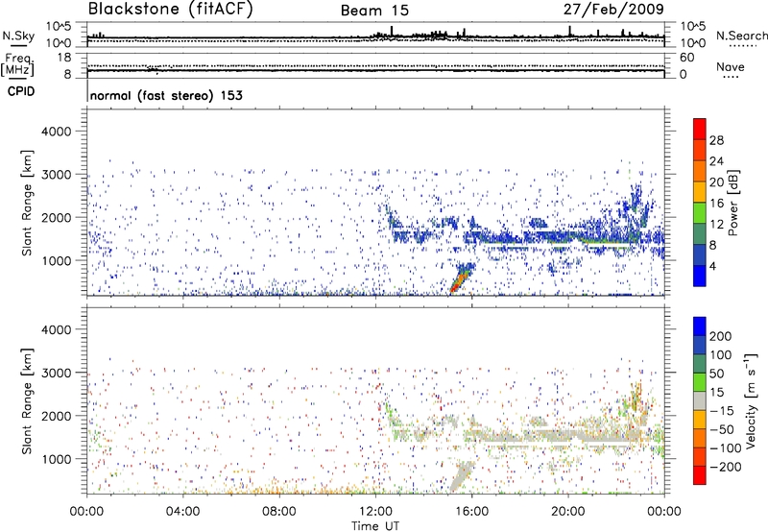Viewport: 768px width, 532px height.
Task: Click the left '10^5' tick beside N.Sky
Action: [x=59, y=26]
